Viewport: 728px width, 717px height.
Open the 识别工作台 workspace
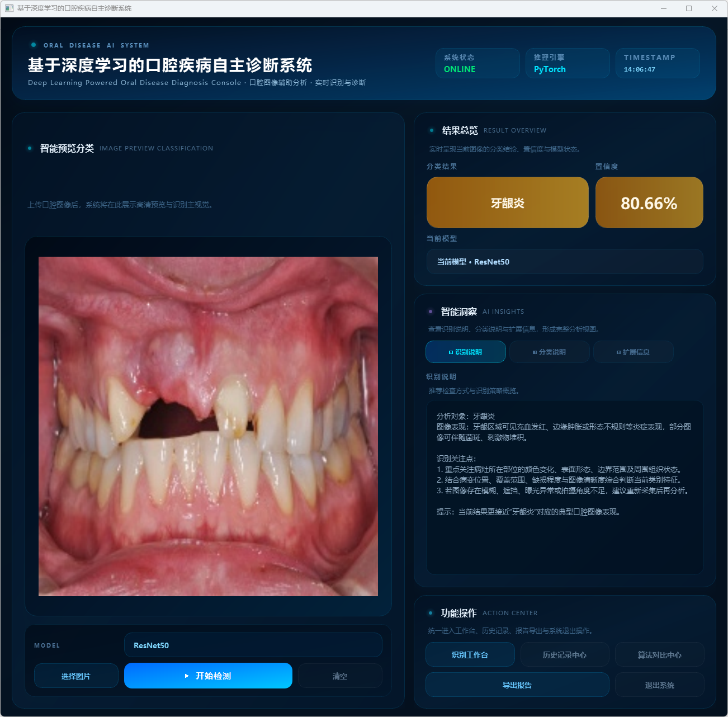click(470, 655)
